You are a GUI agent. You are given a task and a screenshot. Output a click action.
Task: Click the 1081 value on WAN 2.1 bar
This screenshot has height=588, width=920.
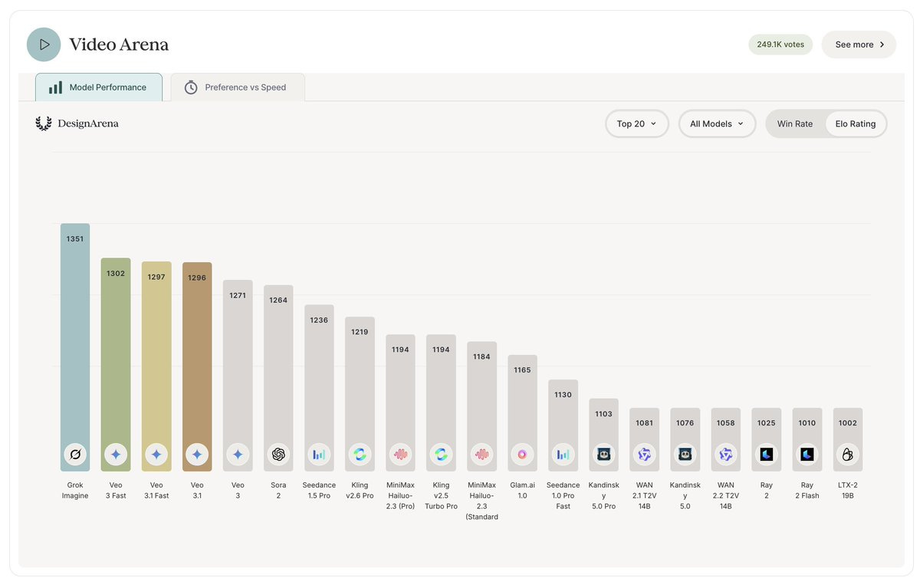click(x=644, y=423)
